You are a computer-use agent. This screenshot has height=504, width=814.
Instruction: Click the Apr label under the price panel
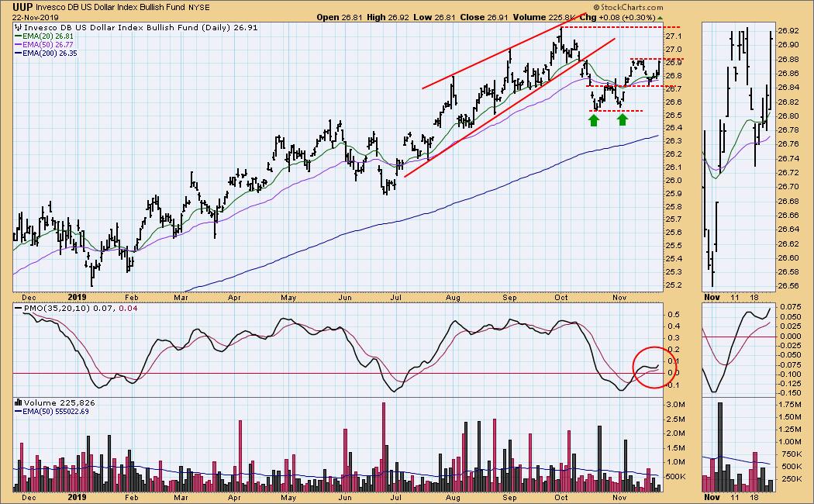point(234,298)
